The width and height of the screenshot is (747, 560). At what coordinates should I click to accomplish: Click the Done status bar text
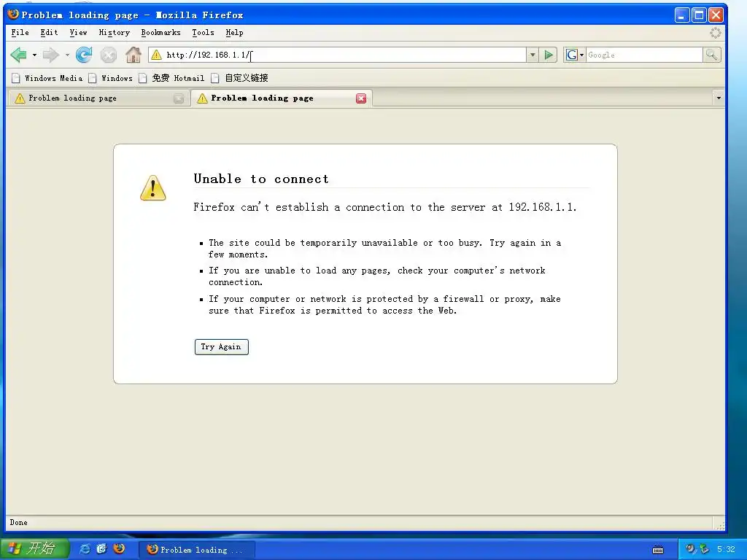(18, 522)
